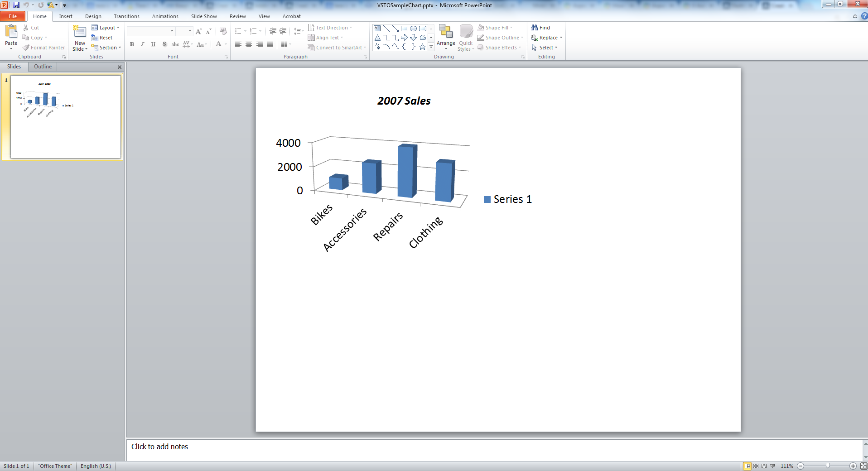
Task: Align text left
Action: pos(238,44)
